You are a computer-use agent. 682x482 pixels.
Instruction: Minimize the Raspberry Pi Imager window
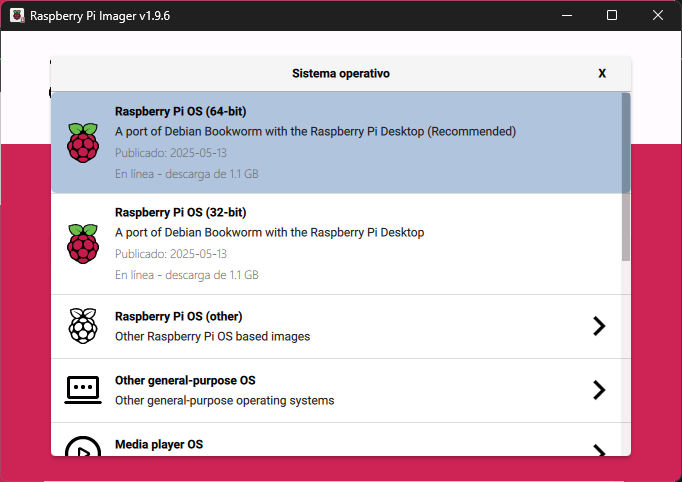(x=567, y=16)
